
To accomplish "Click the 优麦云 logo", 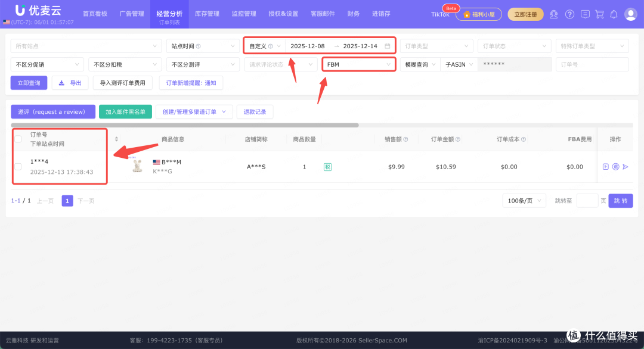I will [x=38, y=10].
